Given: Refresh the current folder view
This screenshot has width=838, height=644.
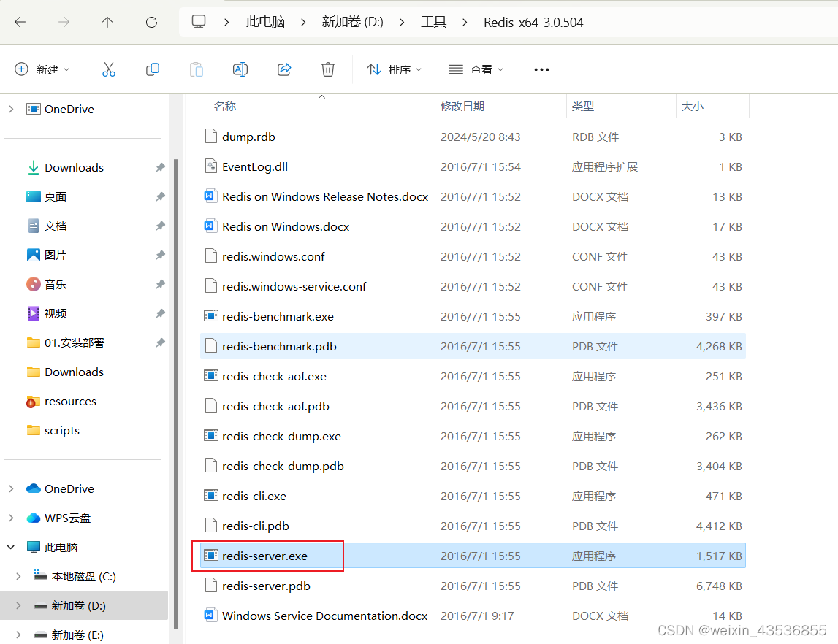Looking at the screenshot, I should (152, 22).
